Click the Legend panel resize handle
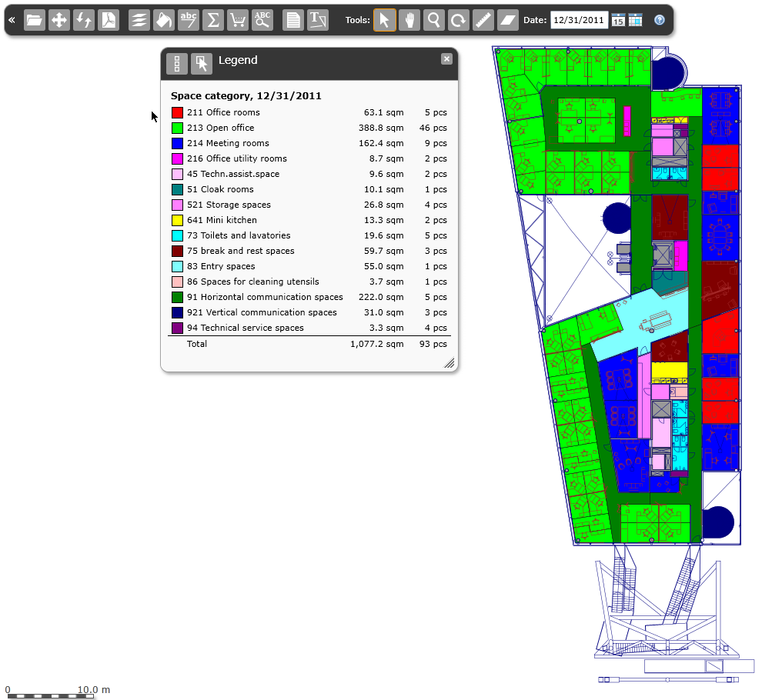The height and width of the screenshot is (700, 762). 449,363
